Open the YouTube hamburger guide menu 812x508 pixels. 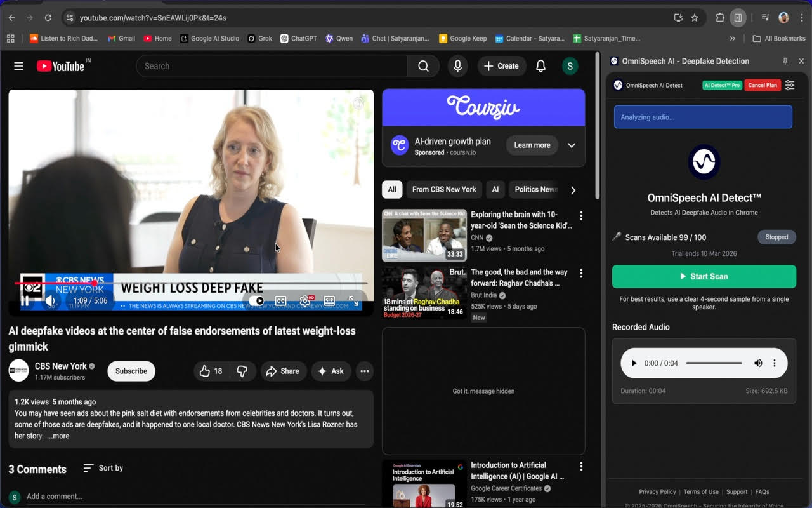click(18, 66)
